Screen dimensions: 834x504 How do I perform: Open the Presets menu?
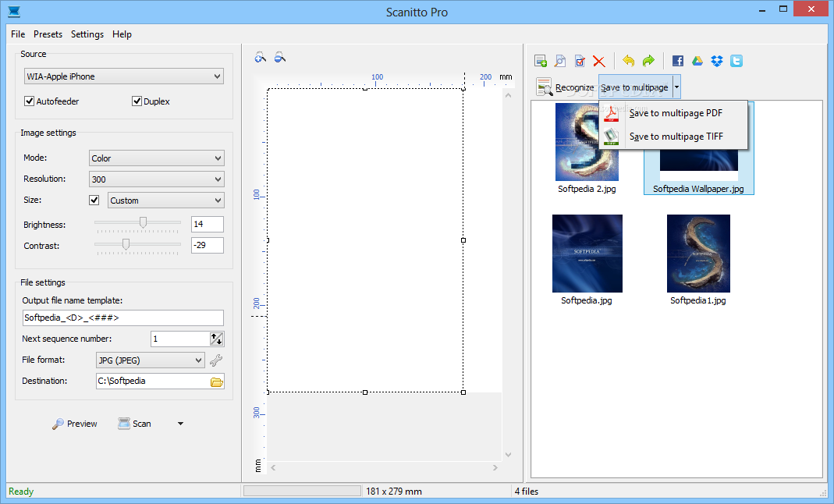[x=48, y=34]
